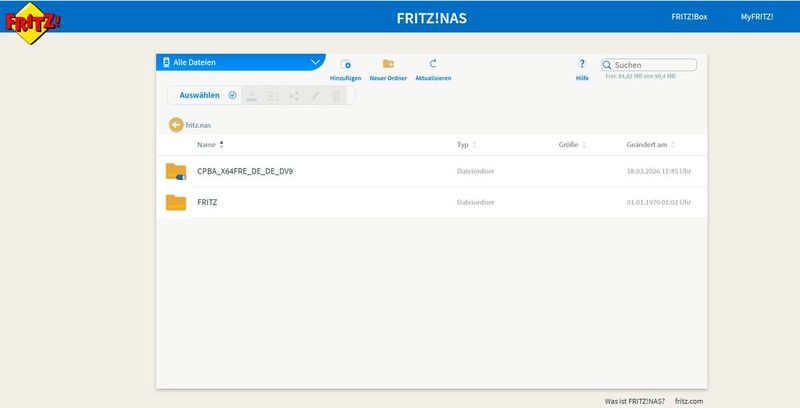Open MyFRITZ! in the header

[757, 17]
